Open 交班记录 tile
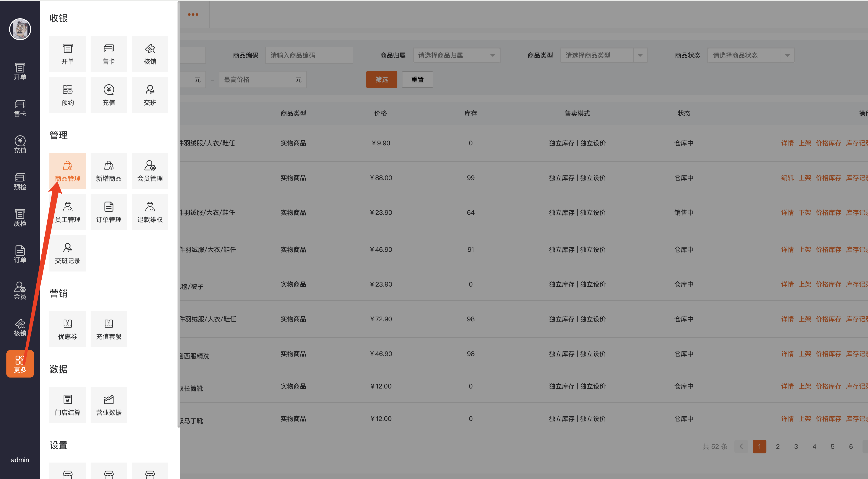The height and width of the screenshot is (479, 868). [67, 253]
